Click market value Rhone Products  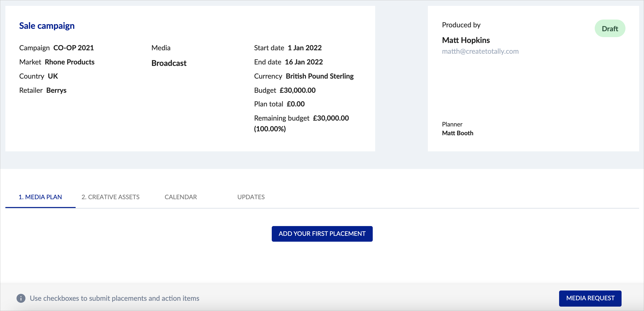(x=70, y=62)
